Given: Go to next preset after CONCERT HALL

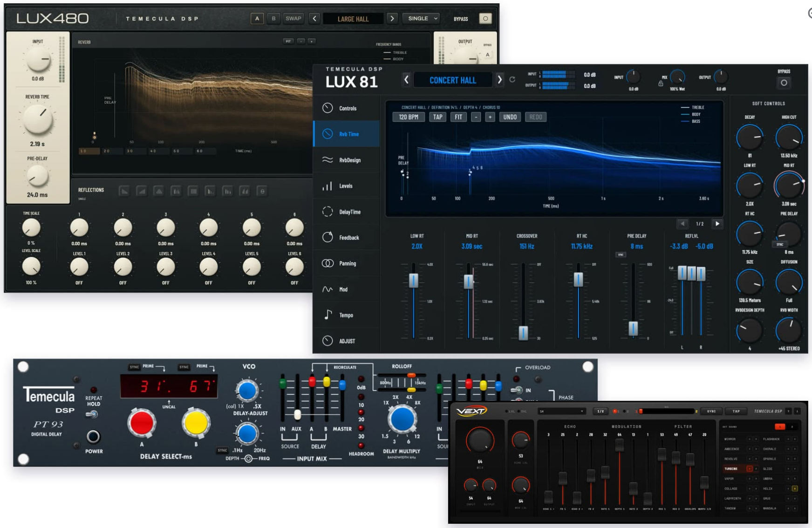Looking at the screenshot, I should (499, 80).
